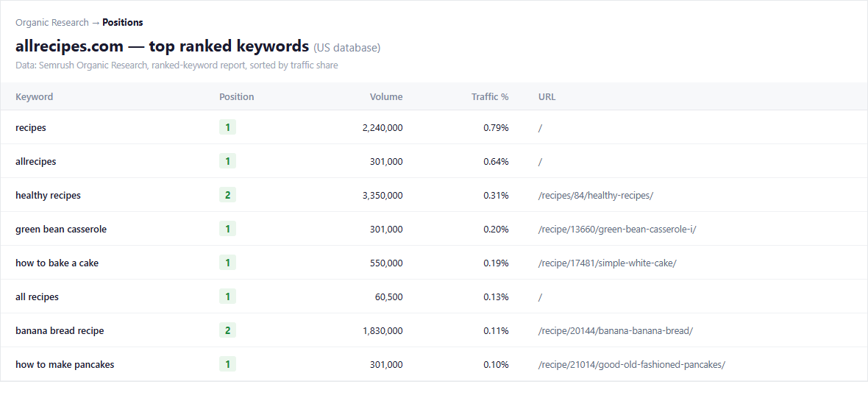The width and height of the screenshot is (868, 412).
Task: Open the banana-banana-bread URL
Action: [x=616, y=330]
